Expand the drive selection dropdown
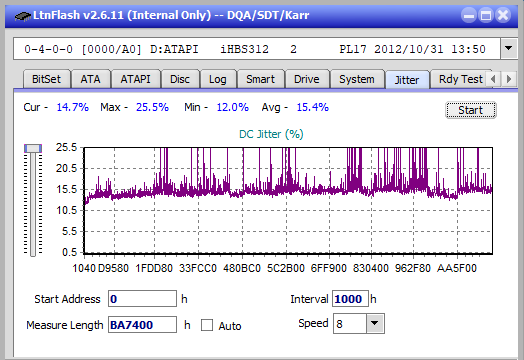Image resolution: width=524 pixels, height=360 pixels. (509, 49)
